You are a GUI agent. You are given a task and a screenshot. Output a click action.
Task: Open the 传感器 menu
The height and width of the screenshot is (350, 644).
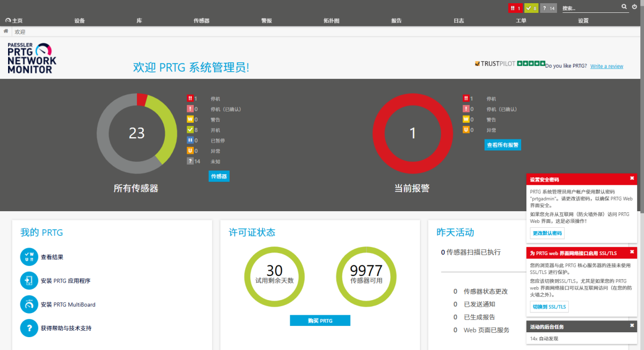201,21
